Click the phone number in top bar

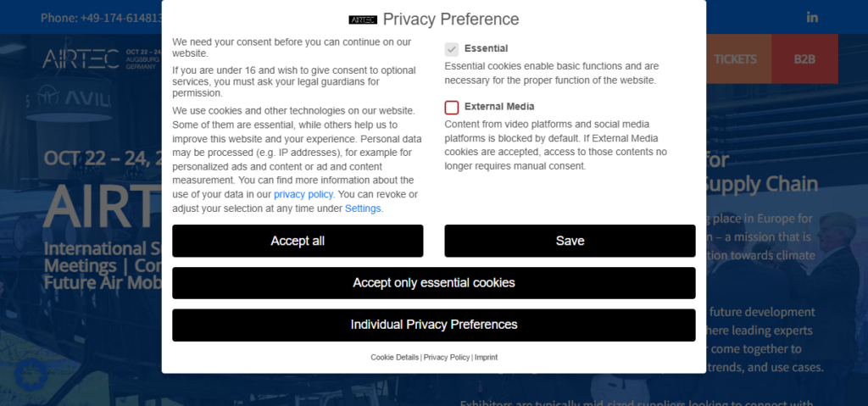(102, 18)
